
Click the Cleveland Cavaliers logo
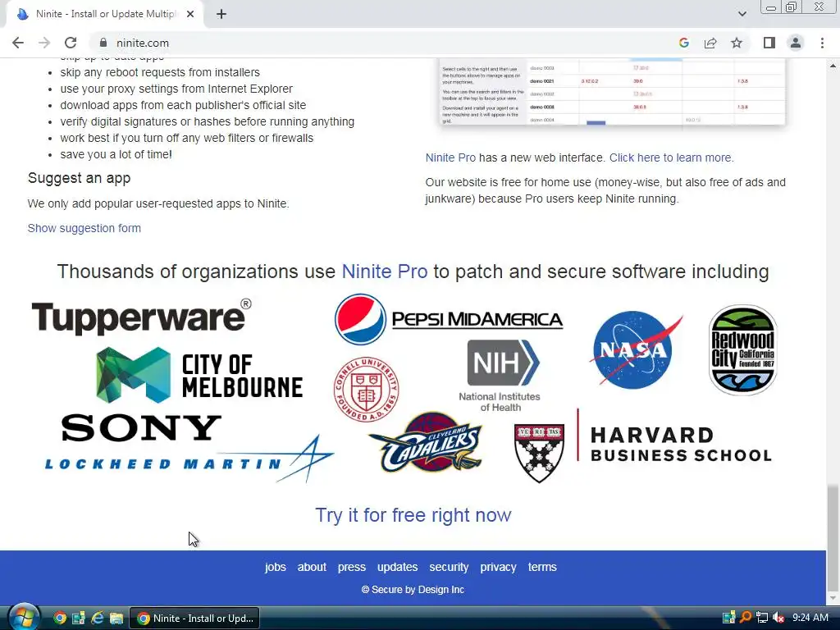pyautogui.click(x=426, y=442)
